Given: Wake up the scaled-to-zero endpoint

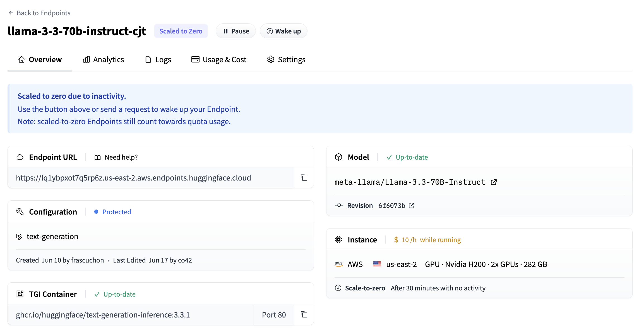Looking at the screenshot, I should coord(283,31).
